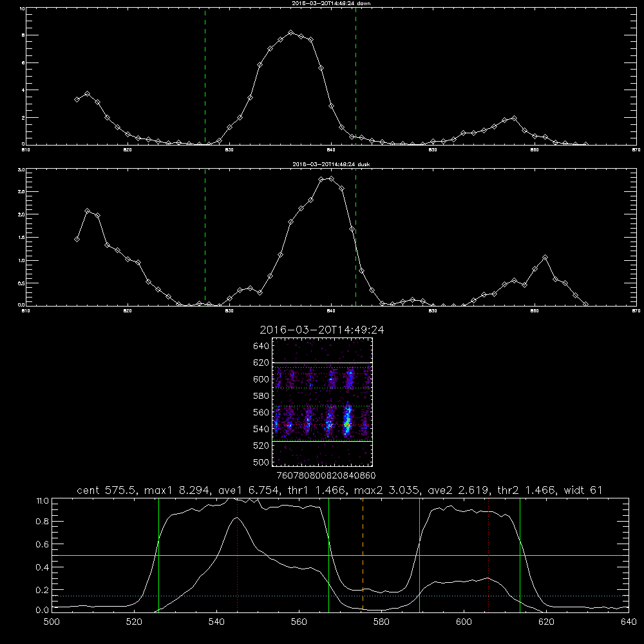
Task: Click the '870' x-axis label under the dawn plot
Action: [x=636, y=150]
